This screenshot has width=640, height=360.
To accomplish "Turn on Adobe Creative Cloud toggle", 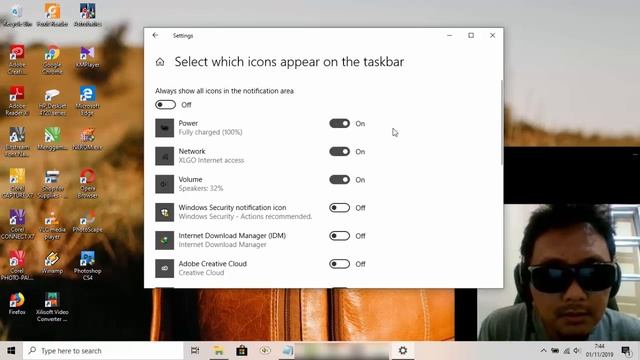I will 340,264.
